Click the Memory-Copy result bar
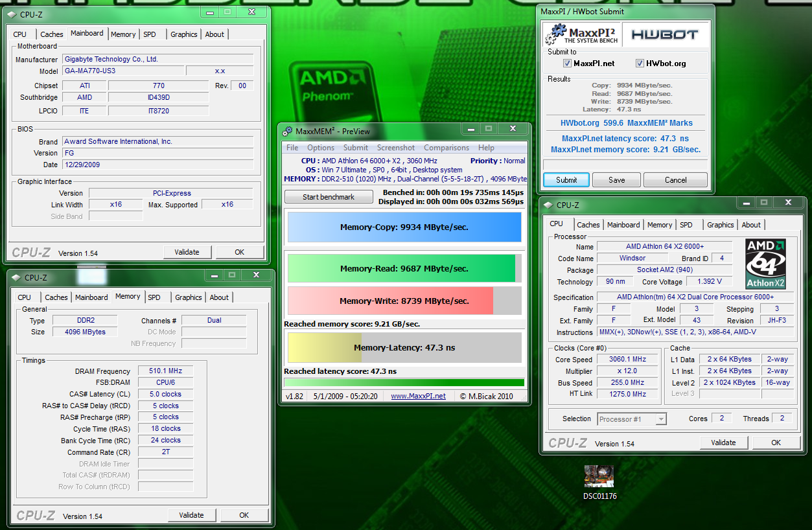The width and height of the screenshot is (812, 530). coord(404,227)
